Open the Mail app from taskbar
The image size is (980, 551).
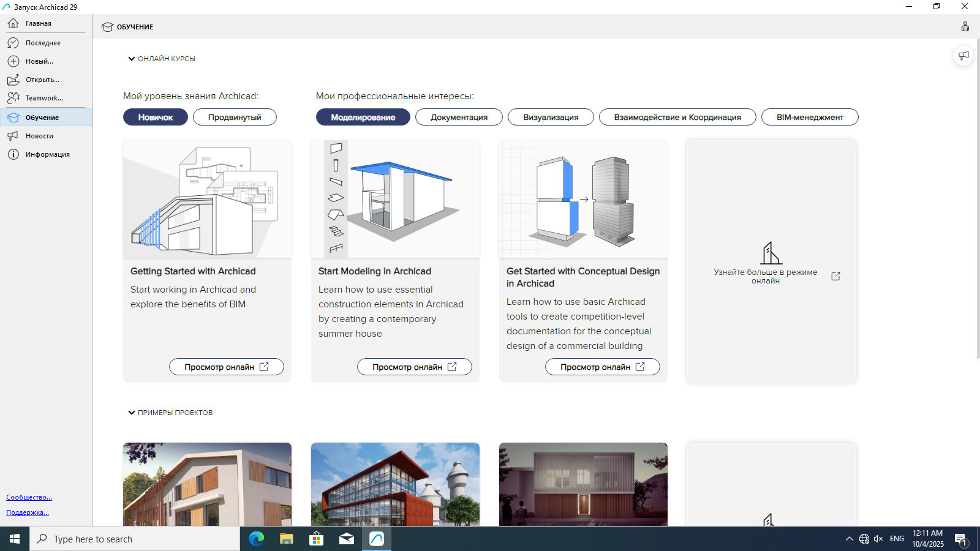(x=347, y=539)
